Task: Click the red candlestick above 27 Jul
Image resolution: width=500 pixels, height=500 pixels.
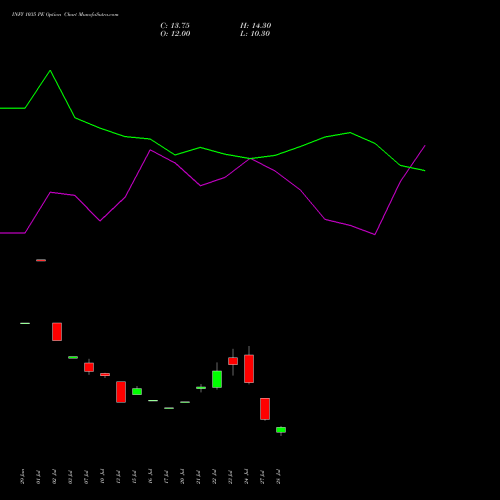Action: (265, 409)
